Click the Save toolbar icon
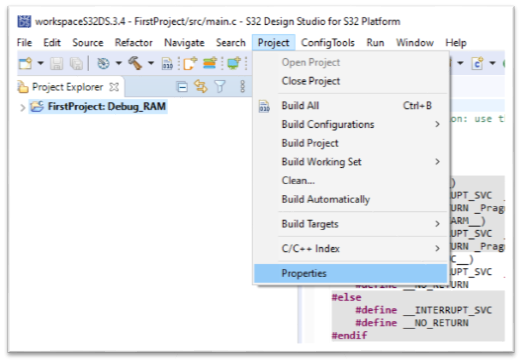 tap(57, 63)
